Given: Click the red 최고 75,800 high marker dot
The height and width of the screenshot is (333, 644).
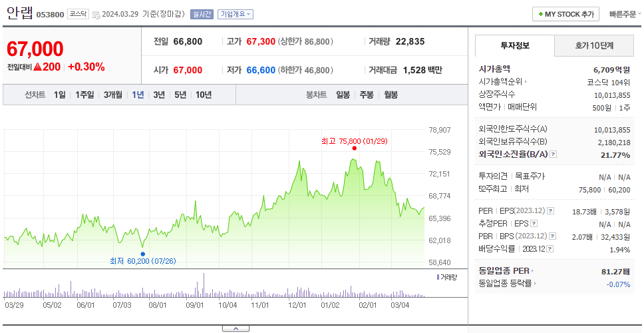Looking at the screenshot, I should click(x=354, y=148).
